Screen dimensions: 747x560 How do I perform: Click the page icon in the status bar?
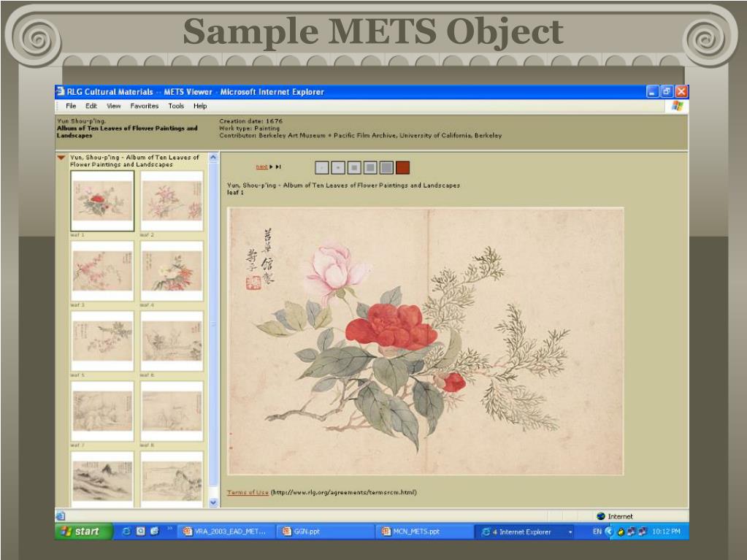(61, 515)
